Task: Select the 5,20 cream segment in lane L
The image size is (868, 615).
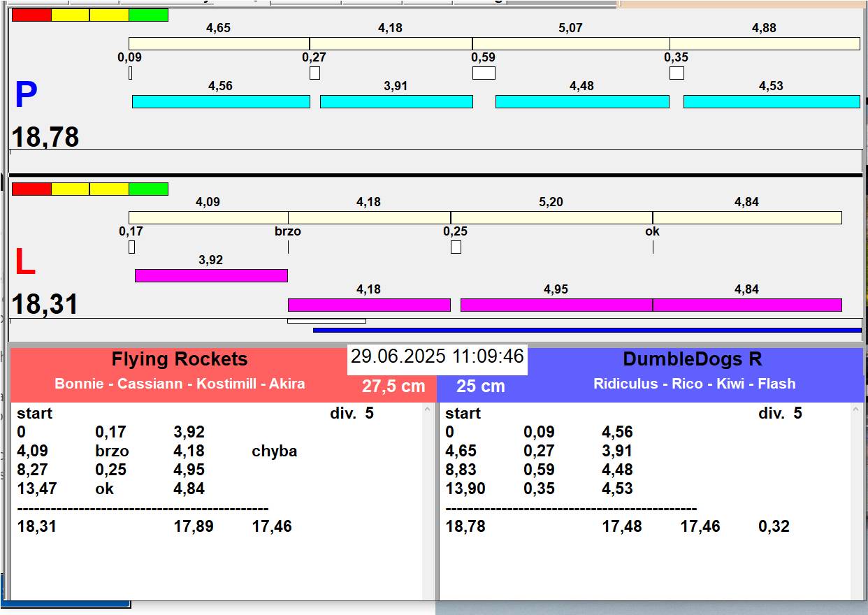Action: point(551,218)
